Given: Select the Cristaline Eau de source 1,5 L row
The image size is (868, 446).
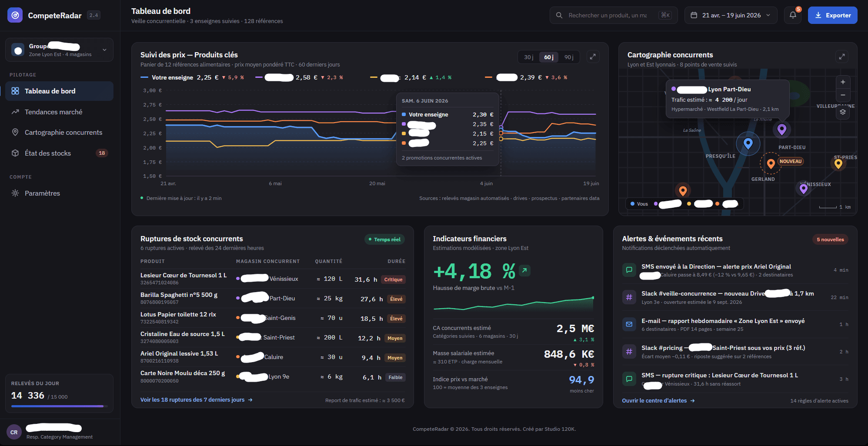Looking at the screenshot, I should click(x=273, y=338).
